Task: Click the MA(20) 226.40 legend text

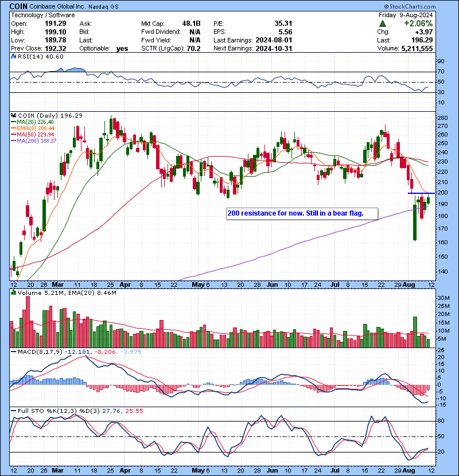Action: tap(35, 122)
